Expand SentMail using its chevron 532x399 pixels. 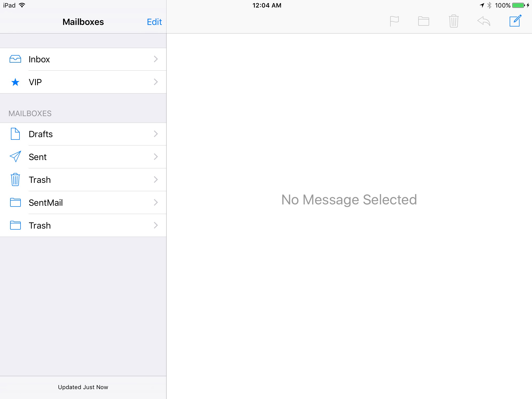[x=156, y=203]
